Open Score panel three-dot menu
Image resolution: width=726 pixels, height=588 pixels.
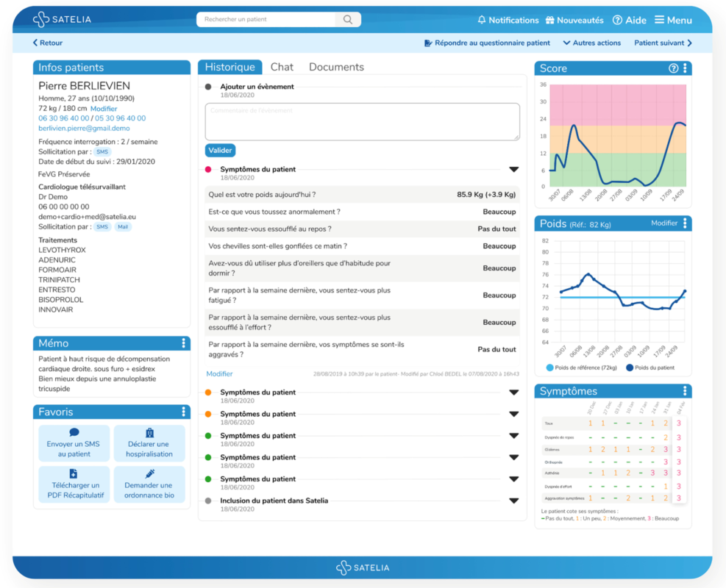point(686,68)
